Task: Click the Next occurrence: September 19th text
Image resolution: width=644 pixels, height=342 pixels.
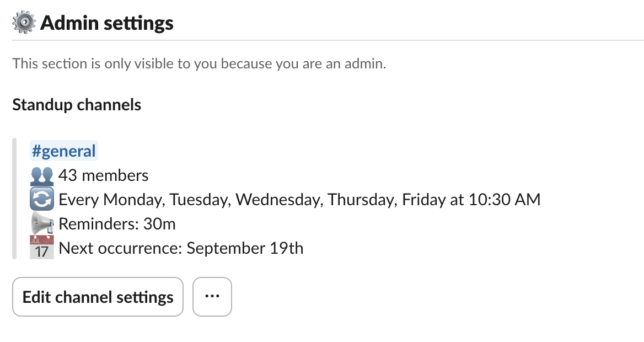Action: tap(181, 248)
